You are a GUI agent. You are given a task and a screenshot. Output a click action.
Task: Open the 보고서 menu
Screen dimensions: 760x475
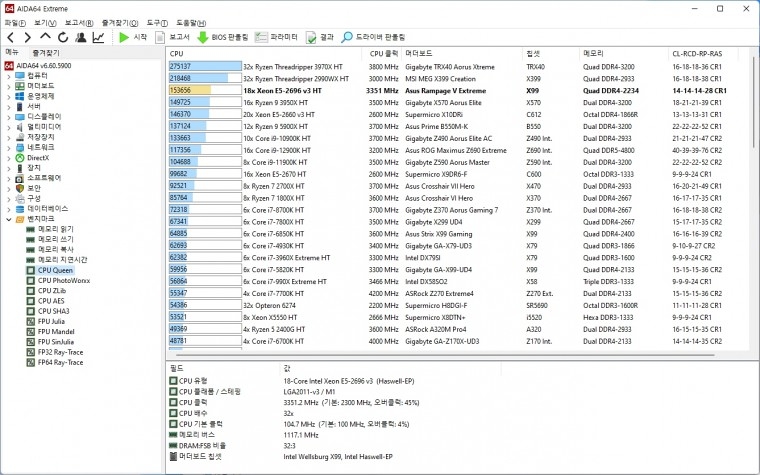79,23
